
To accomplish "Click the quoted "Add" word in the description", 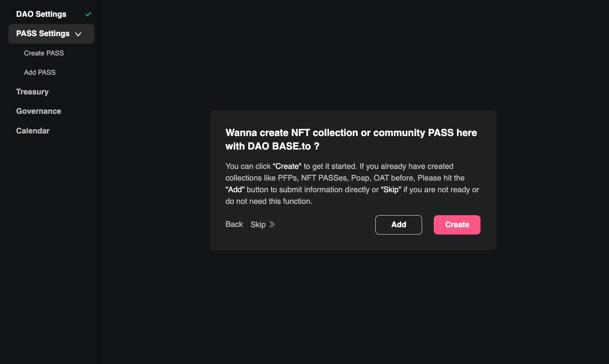I will 235,190.
